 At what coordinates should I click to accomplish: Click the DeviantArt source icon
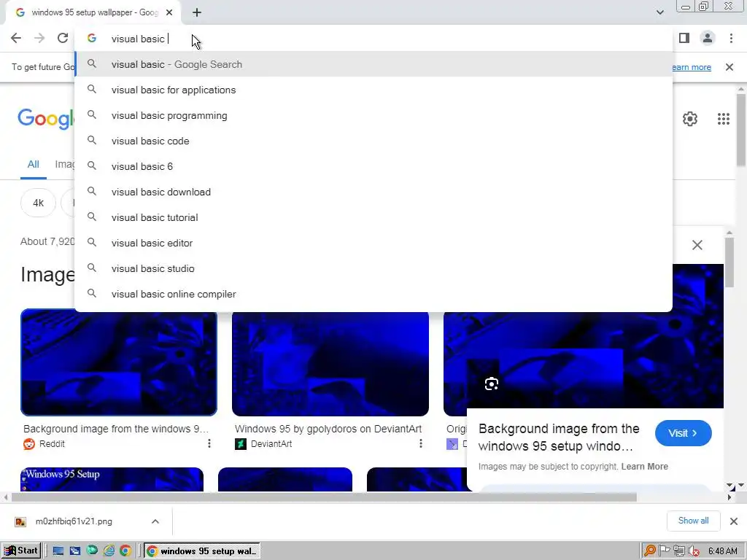tap(241, 444)
